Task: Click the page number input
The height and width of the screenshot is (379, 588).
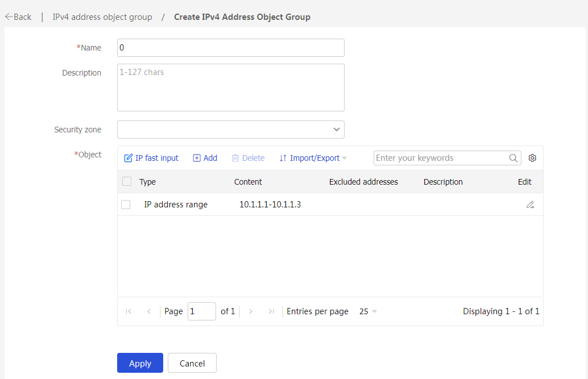Action: coord(201,311)
